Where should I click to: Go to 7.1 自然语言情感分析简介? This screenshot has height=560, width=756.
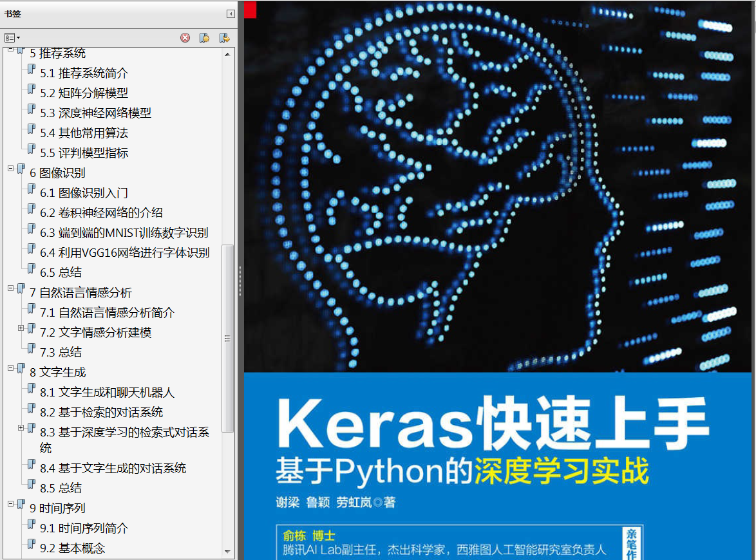coord(107,313)
